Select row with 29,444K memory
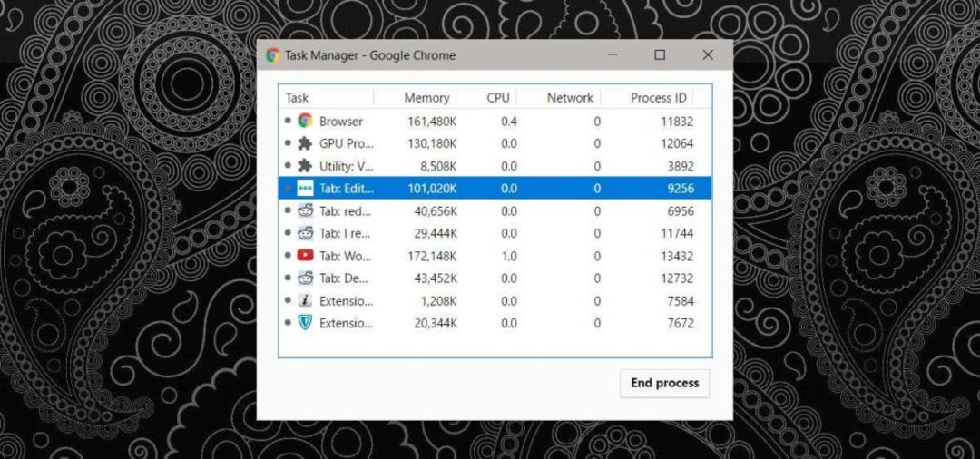The image size is (980, 459). [495, 233]
